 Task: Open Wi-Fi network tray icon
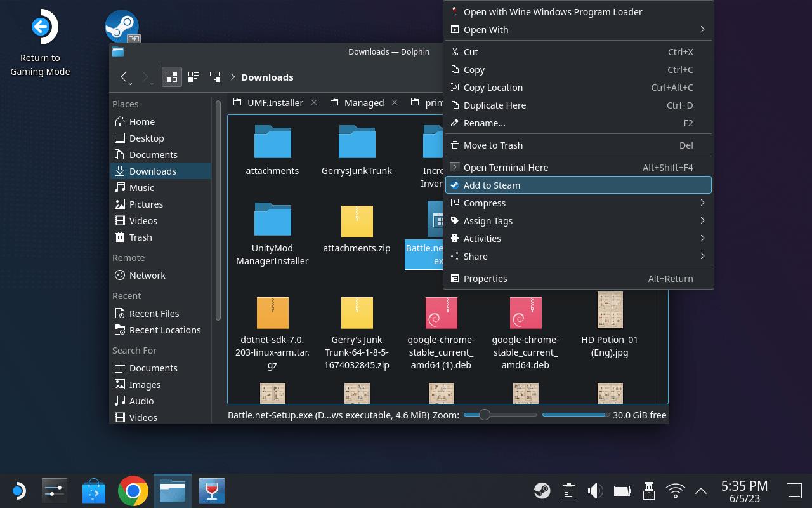[675, 490]
